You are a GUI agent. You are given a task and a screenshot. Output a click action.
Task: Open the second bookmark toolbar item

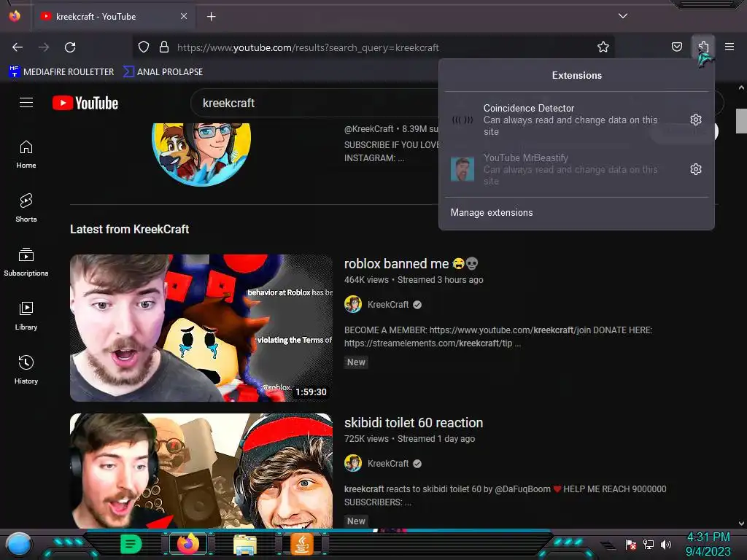pyautogui.click(x=163, y=71)
